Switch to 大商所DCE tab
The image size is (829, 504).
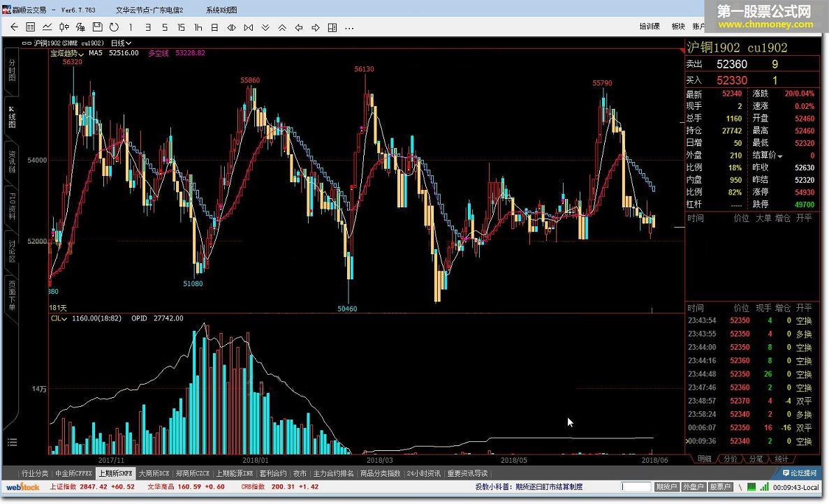154,473
